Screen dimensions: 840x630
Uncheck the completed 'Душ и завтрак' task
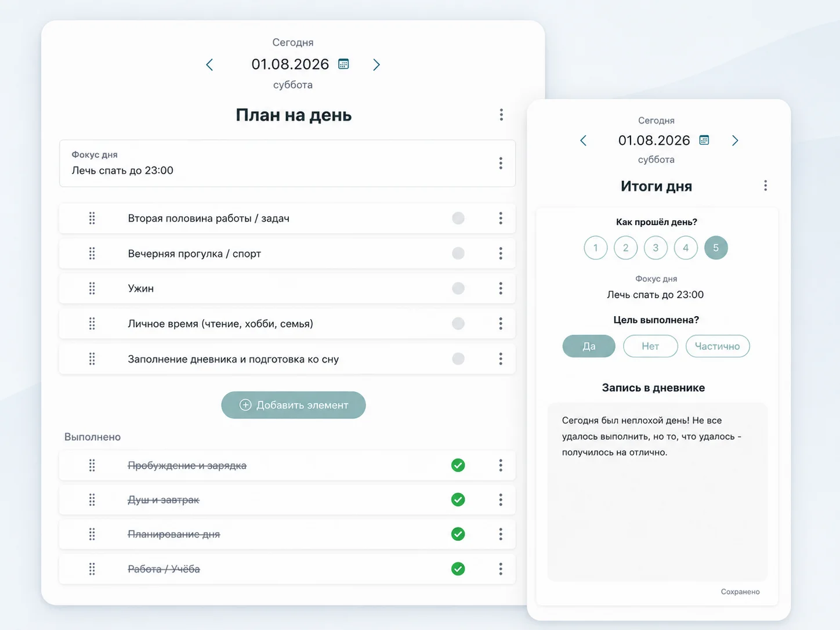[458, 499]
